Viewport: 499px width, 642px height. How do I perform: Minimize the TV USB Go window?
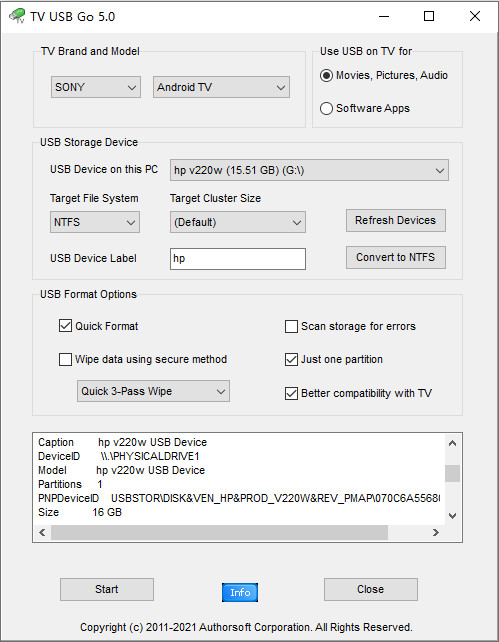384,16
